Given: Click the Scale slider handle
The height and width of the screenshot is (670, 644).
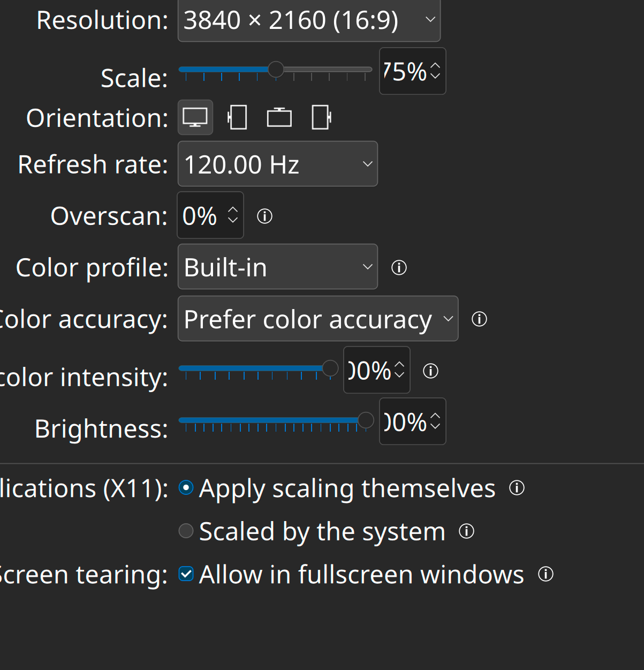Looking at the screenshot, I should (276, 69).
